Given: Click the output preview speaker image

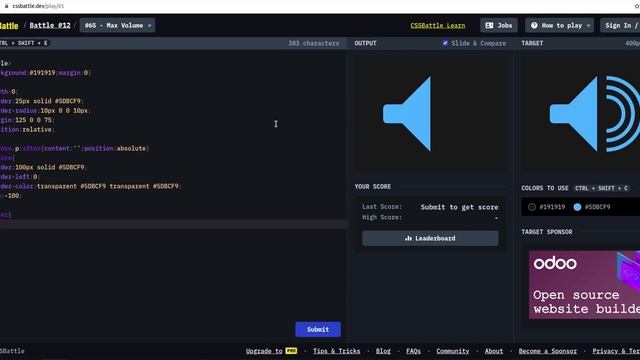Looking at the screenshot, I should [430, 114].
